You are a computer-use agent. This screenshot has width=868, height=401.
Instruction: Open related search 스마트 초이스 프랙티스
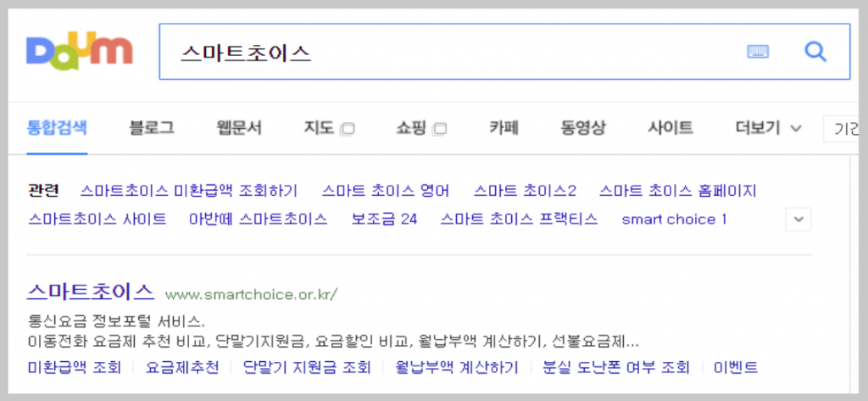pyautogui.click(x=520, y=220)
